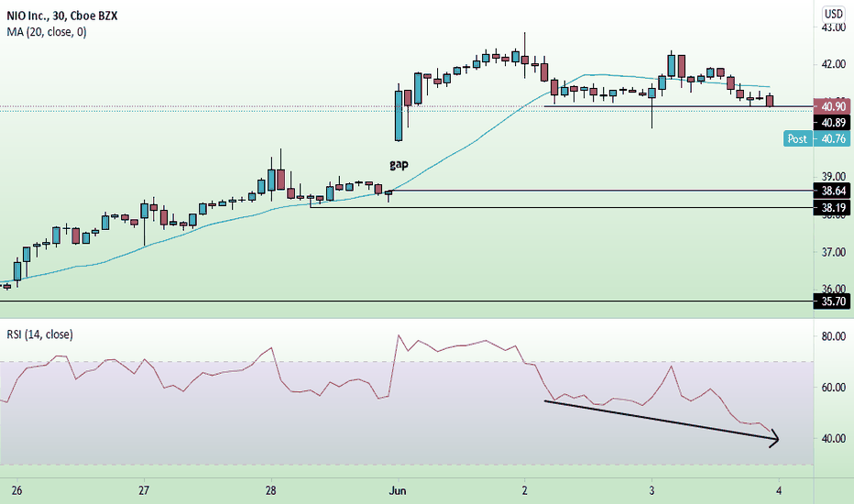Click the 38.19 horizontal line price label
The image size is (854, 504).
832,208
